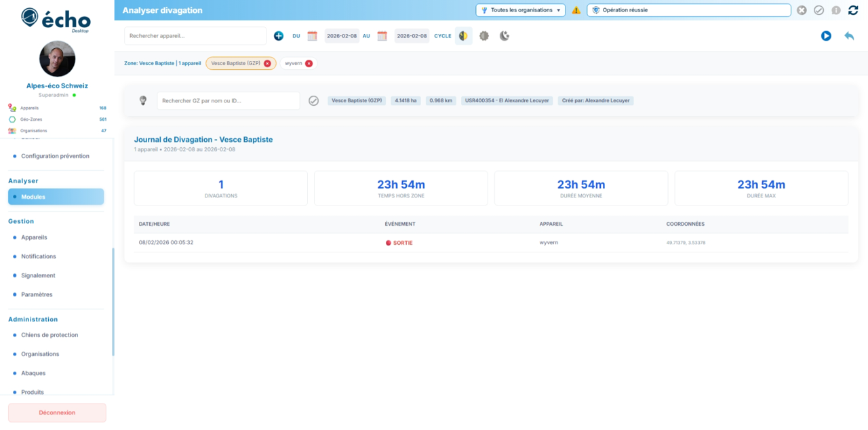The width and height of the screenshot is (868, 430).
Task: Select Chiens de protection in the Administration section
Action: pyautogui.click(x=50, y=334)
